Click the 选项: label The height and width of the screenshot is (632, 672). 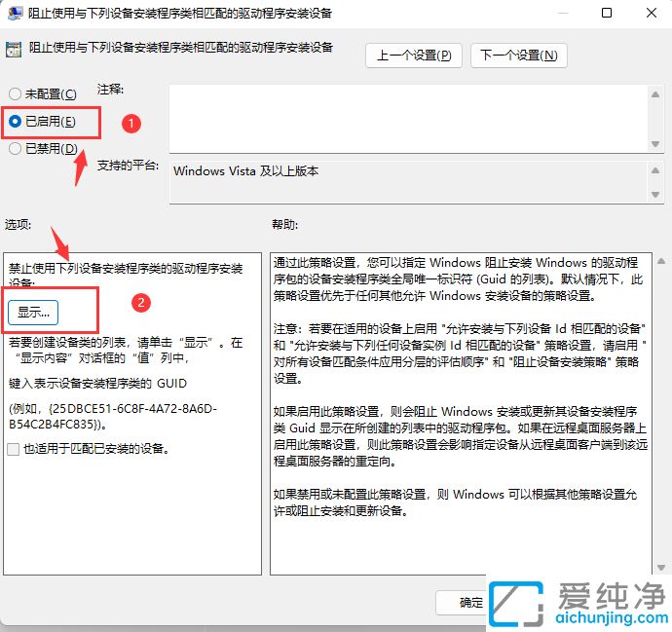[x=18, y=225]
